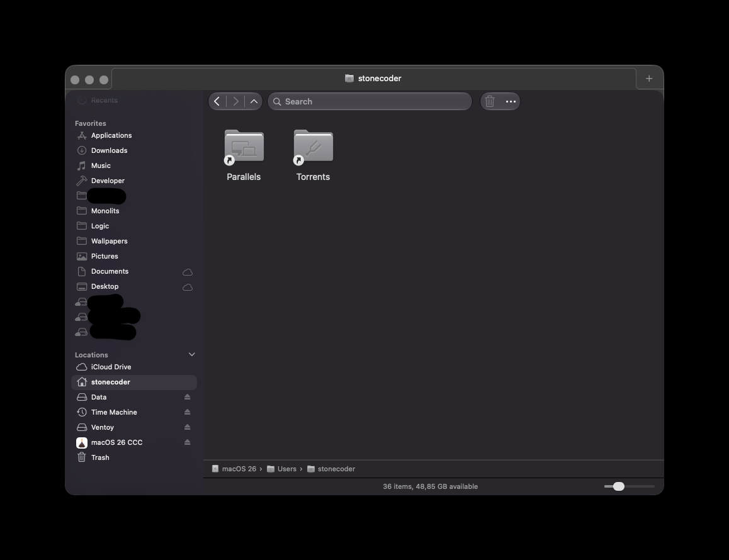This screenshot has width=729, height=560.
Task: Click the Favorites section header
Action: tap(91, 123)
